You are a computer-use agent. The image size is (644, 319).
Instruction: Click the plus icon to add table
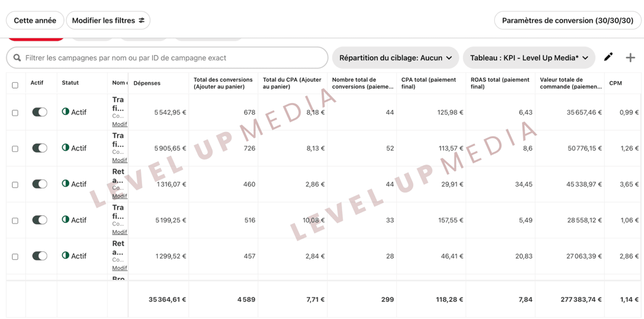pos(630,58)
